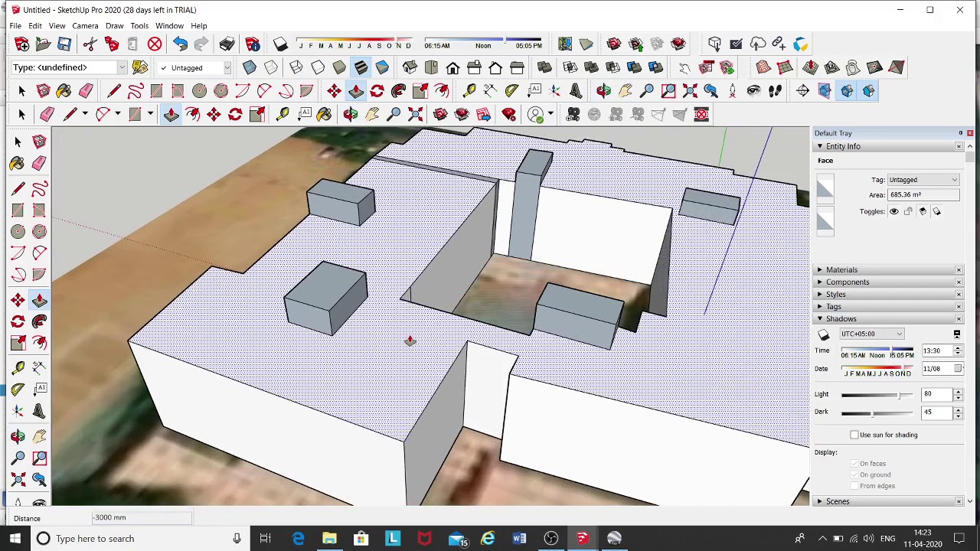Click the Add Location icon

coord(564,44)
